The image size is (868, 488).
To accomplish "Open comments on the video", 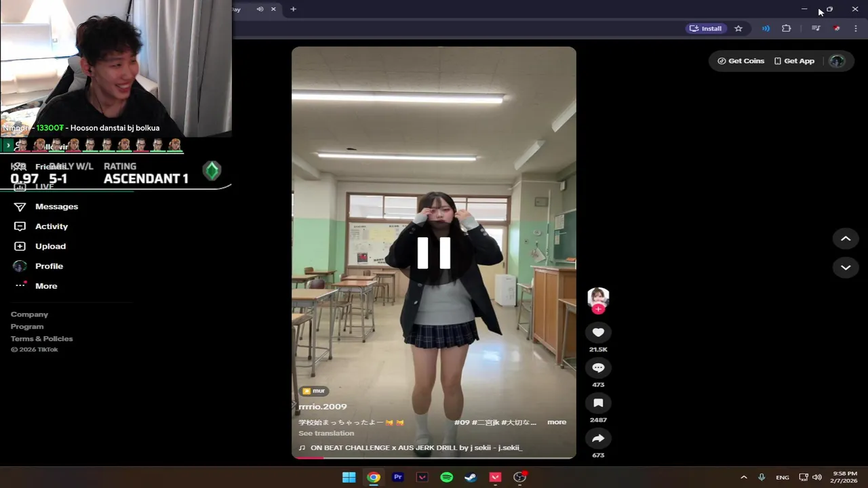I will [x=598, y=367].
